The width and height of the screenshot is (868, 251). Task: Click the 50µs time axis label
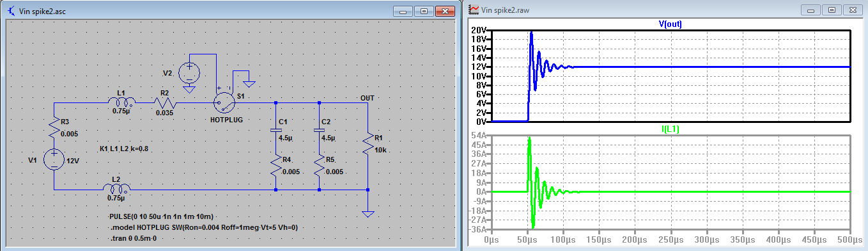click(528, 240)
